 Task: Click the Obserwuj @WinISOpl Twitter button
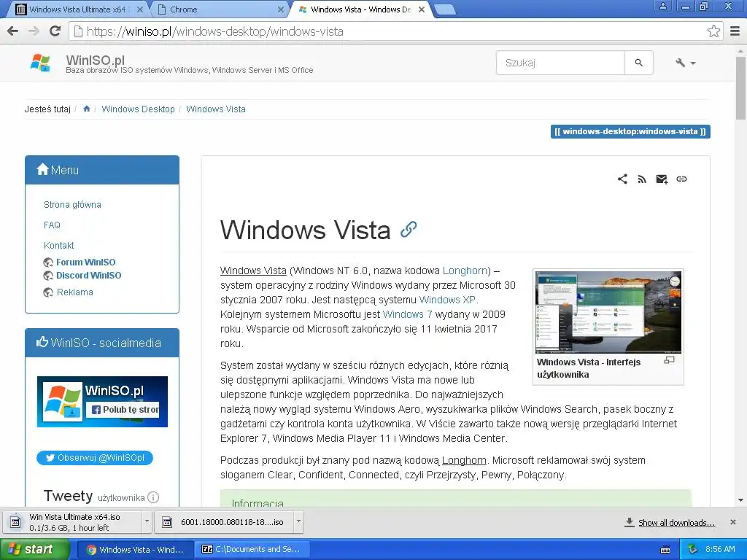pos(95,458)
